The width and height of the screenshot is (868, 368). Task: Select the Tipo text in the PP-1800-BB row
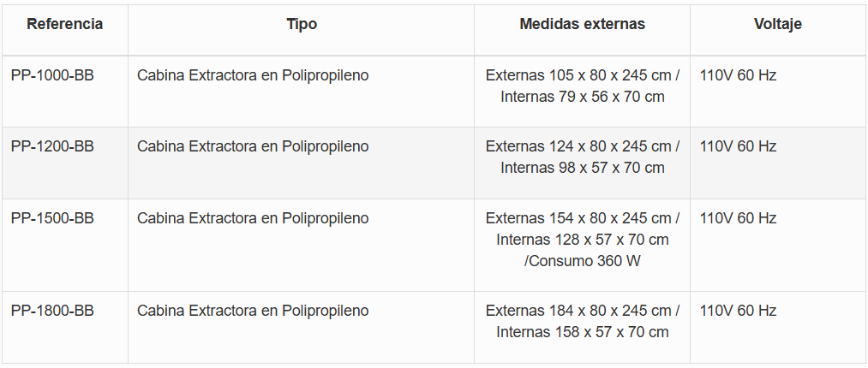[253, 311]
